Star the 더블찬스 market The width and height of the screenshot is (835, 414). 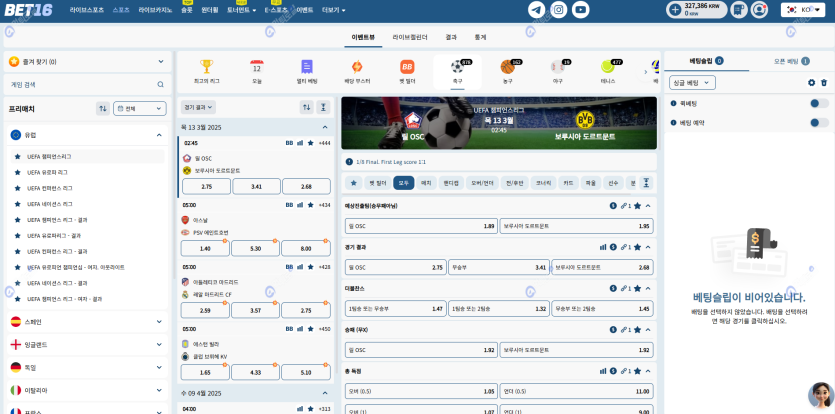coord(637,288)
